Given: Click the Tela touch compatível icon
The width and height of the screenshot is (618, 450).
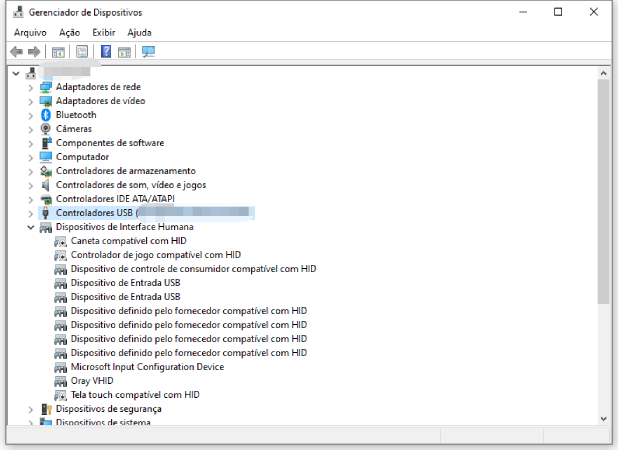Looking at the screenshot, I should tap(60, 395).
